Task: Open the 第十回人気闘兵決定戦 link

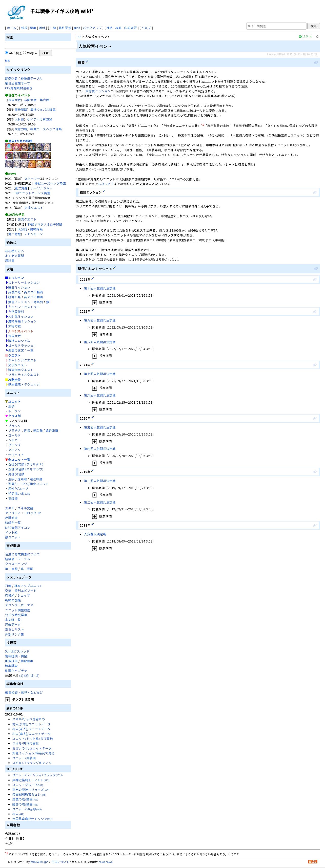Action: click(99, 288)
